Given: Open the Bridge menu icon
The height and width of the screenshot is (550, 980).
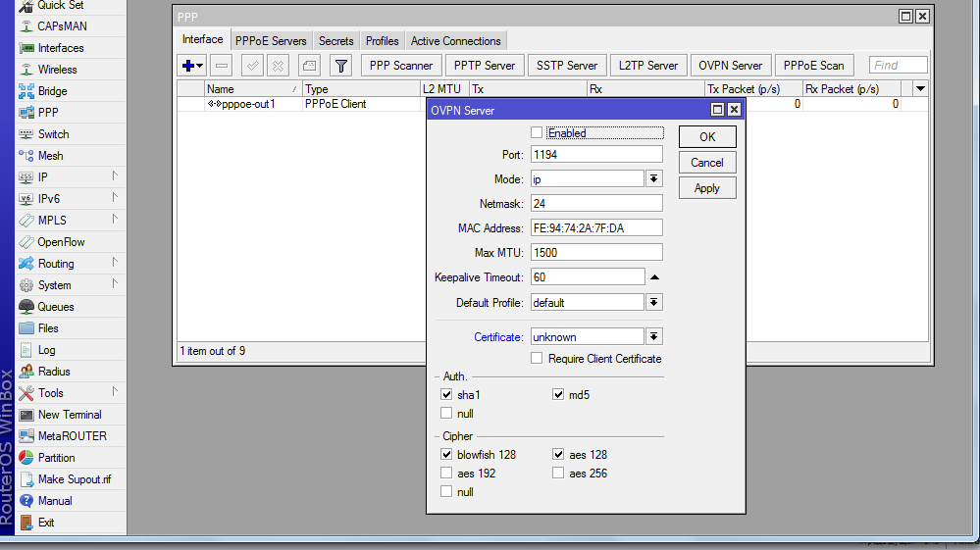Looking at the screenshot, I should (x=26, y=91).
